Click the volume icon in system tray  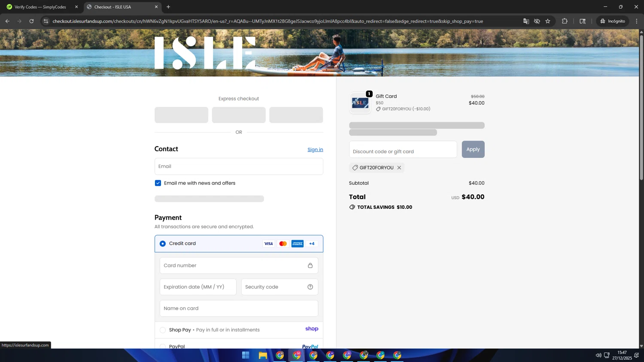598,355
